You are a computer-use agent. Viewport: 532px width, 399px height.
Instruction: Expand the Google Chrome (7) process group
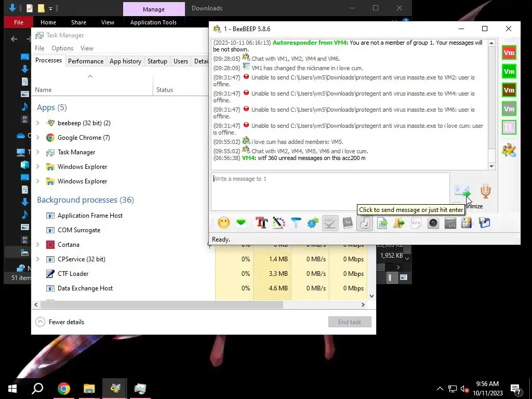pos(37,137)
